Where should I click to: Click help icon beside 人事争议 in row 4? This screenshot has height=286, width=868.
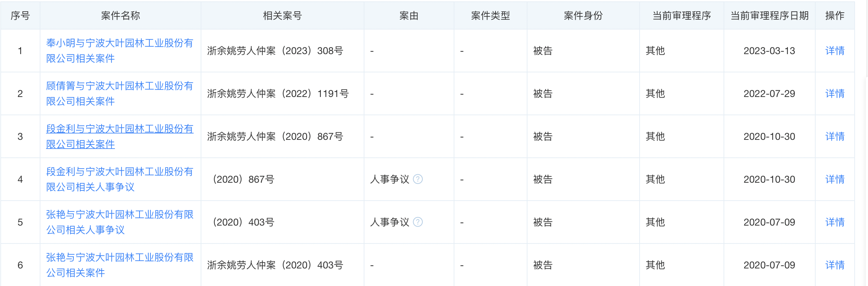pyautogui.click(x=417, y=179)
